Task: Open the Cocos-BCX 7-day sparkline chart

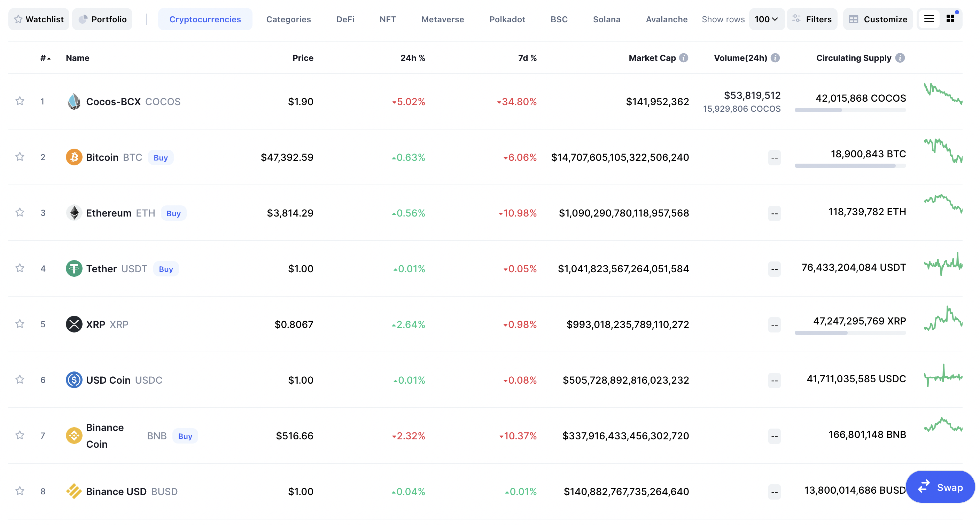Action: [x=943, y=94]
